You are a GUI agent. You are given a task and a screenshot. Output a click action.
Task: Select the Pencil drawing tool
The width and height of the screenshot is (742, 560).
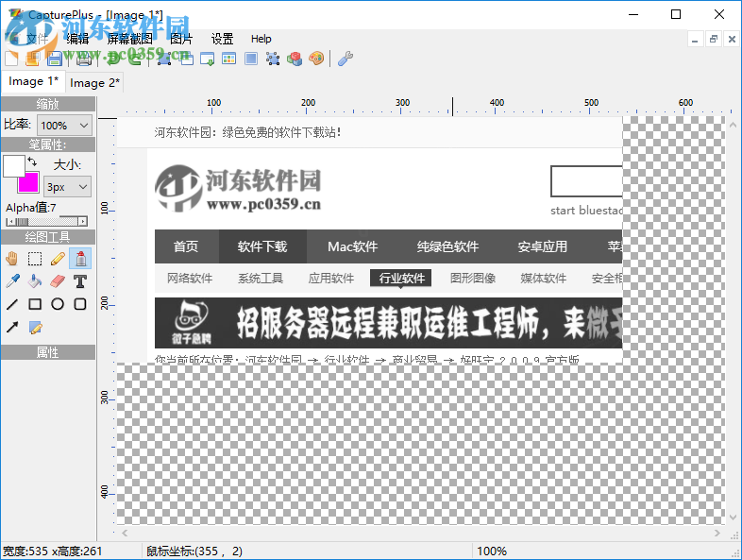[58, 259]
